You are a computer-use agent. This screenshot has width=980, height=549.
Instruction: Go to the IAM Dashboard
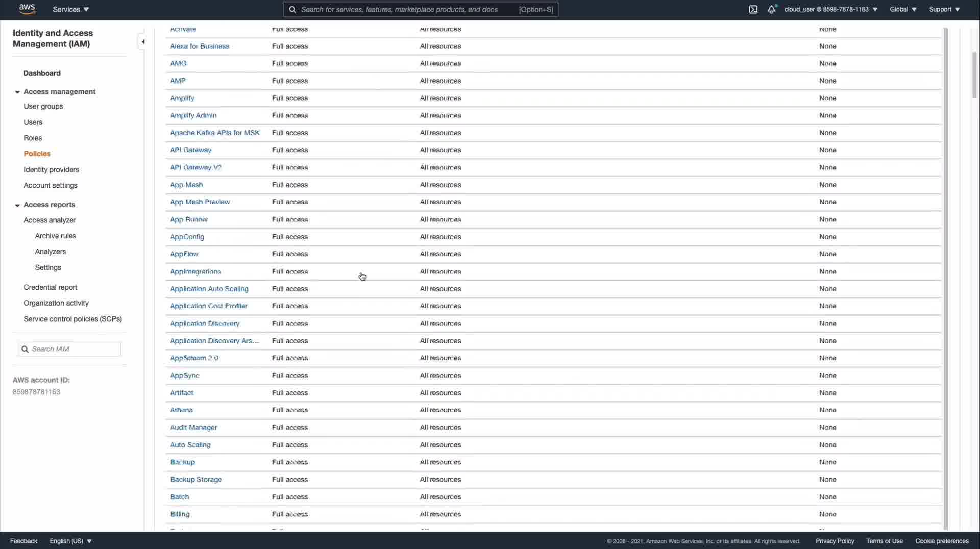click(42, 73)
